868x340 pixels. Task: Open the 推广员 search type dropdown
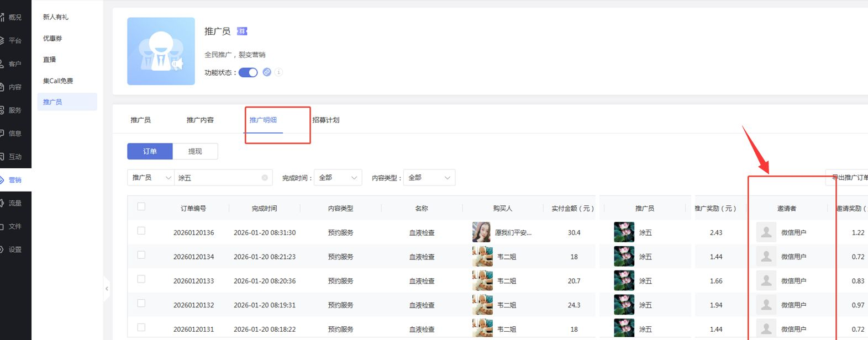[151, 178]
